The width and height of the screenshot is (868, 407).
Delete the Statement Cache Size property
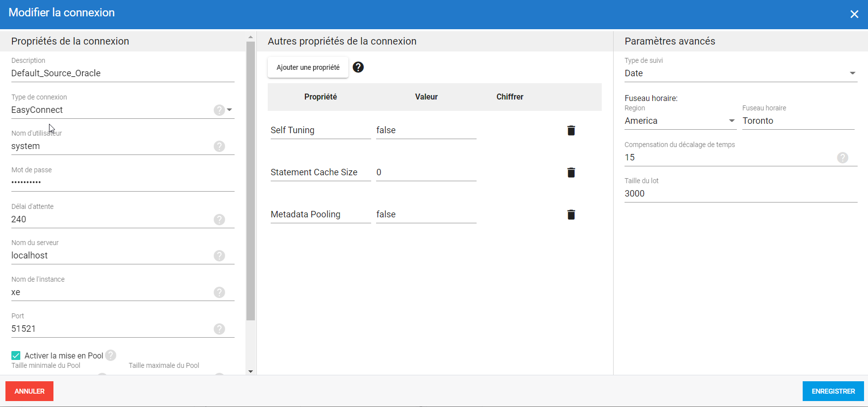coord(571,172)
